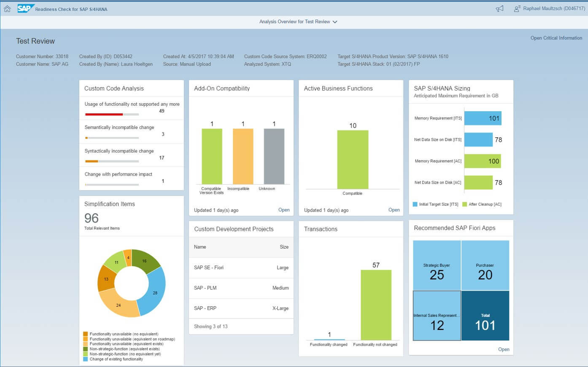Viewport: 588px width, 367px height.
Task: Select the SAP - ERP project row
Action: [241, 308]
